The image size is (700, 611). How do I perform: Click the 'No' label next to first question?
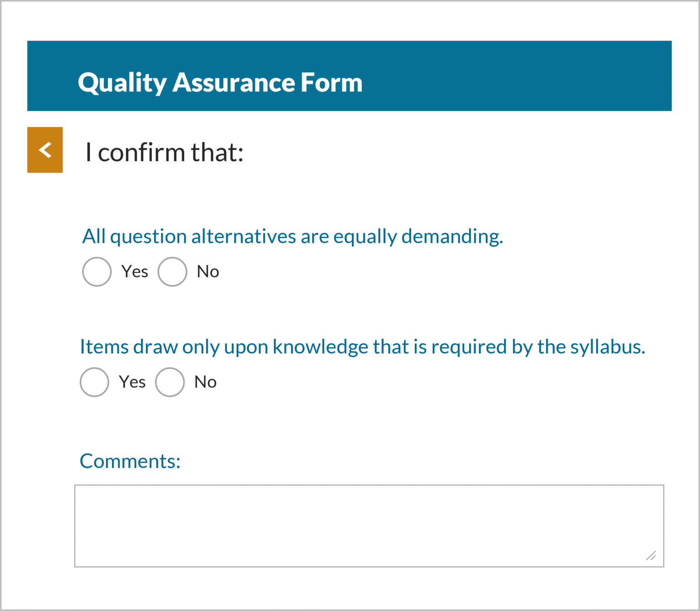208,271
